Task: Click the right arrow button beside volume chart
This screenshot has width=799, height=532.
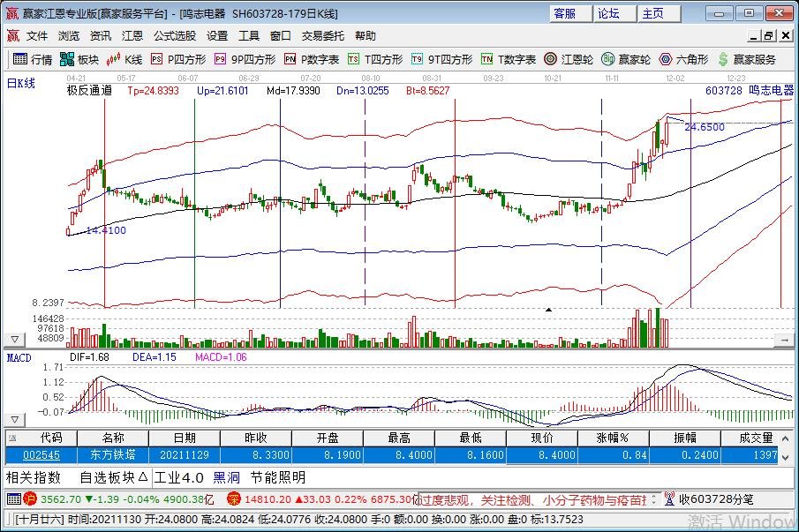Action: point(784,340)
